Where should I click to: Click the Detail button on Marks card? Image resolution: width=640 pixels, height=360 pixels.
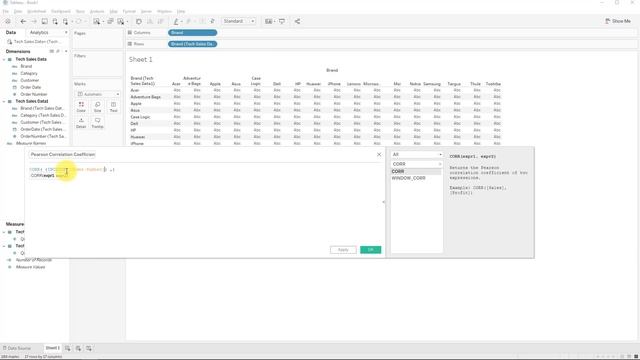click(81, 123)
